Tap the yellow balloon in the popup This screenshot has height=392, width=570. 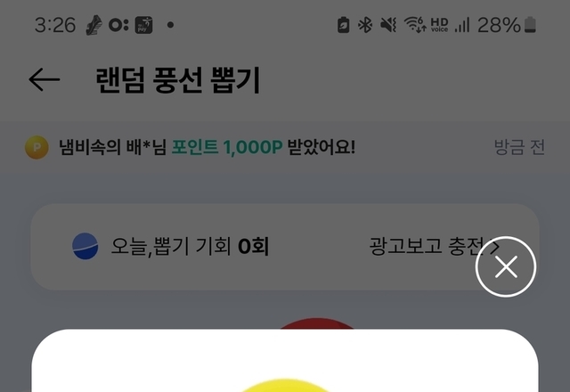tap(285, 385)
